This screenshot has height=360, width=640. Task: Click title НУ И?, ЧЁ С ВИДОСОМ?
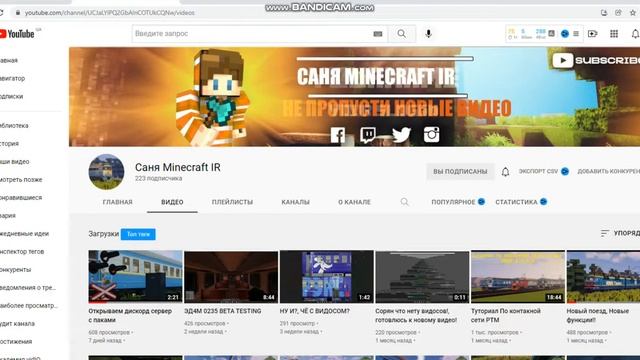[x=315, y=311]
